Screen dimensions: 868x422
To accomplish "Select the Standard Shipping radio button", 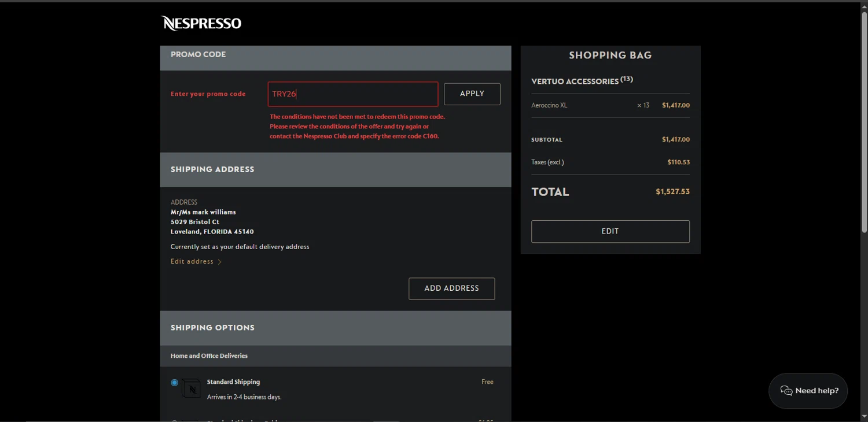I will coord(175,383).
